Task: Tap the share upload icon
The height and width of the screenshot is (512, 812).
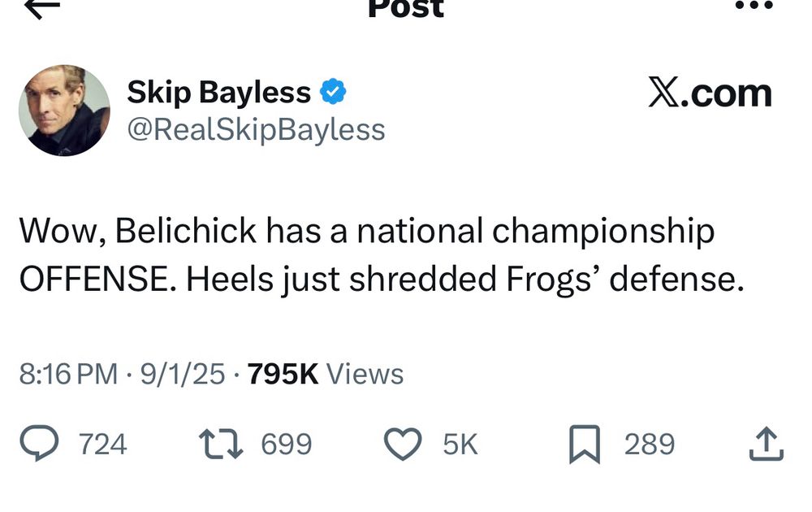Action: click(767, 444)
